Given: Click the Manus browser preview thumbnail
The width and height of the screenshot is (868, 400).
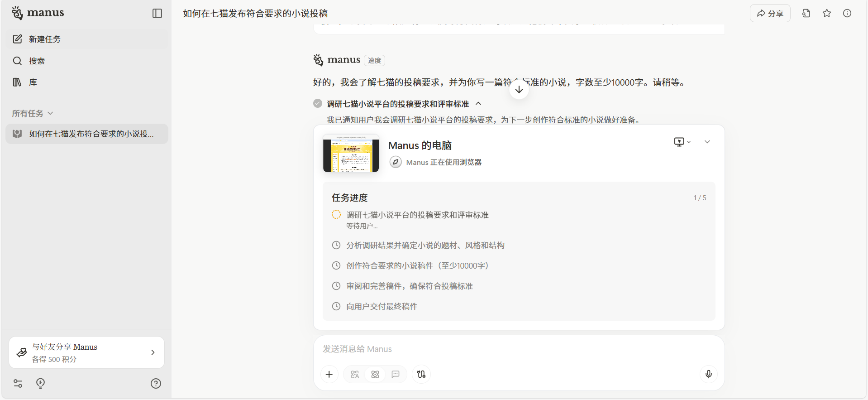Looking at the screenshot, I should coord(351,153).
